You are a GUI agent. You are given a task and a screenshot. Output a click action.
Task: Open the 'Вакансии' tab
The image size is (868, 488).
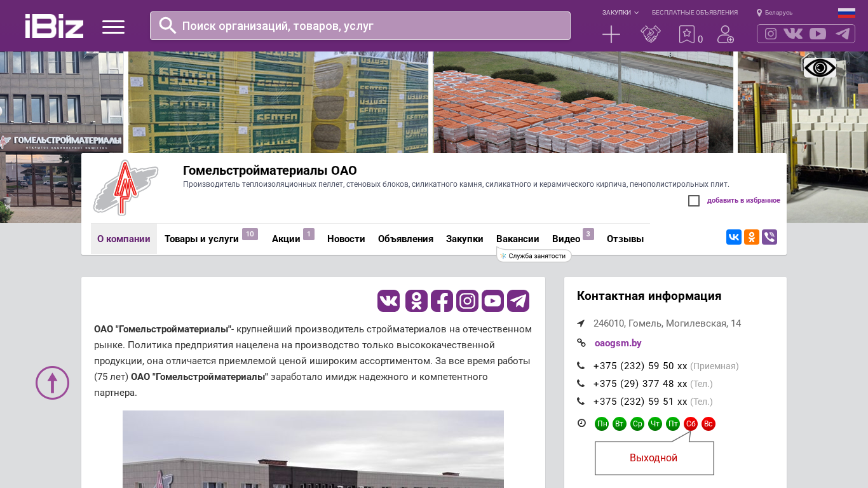click(x=518, y=239)
